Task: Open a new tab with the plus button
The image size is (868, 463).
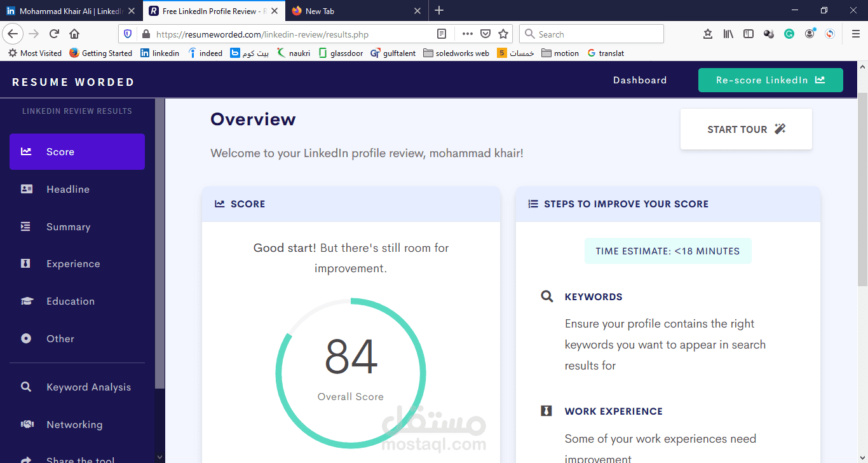Action: pyautogui.click(x=439, y=10)
